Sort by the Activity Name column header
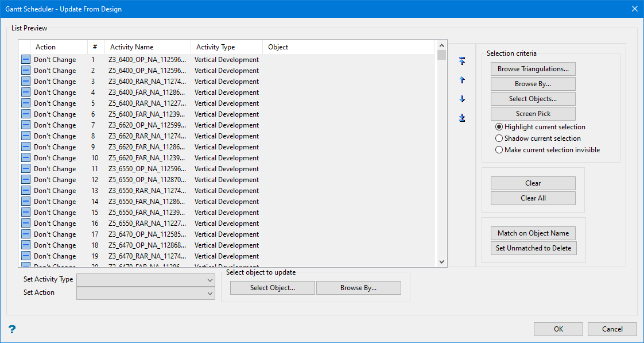The image size is (644, 343). coord(131,47)
